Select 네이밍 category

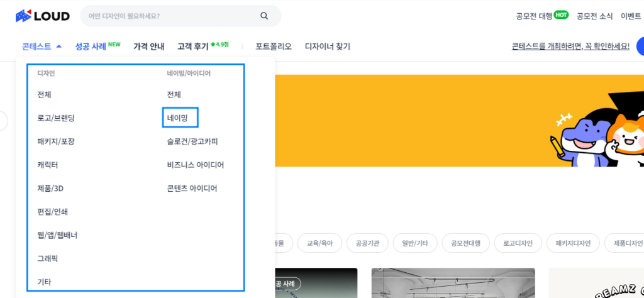click(x=177, y=118)
